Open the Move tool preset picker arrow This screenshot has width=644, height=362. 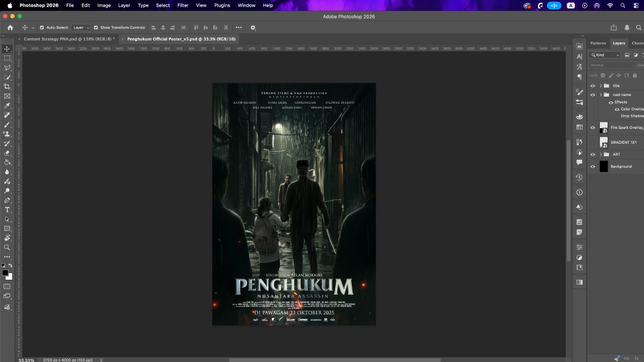coord(33,28)
